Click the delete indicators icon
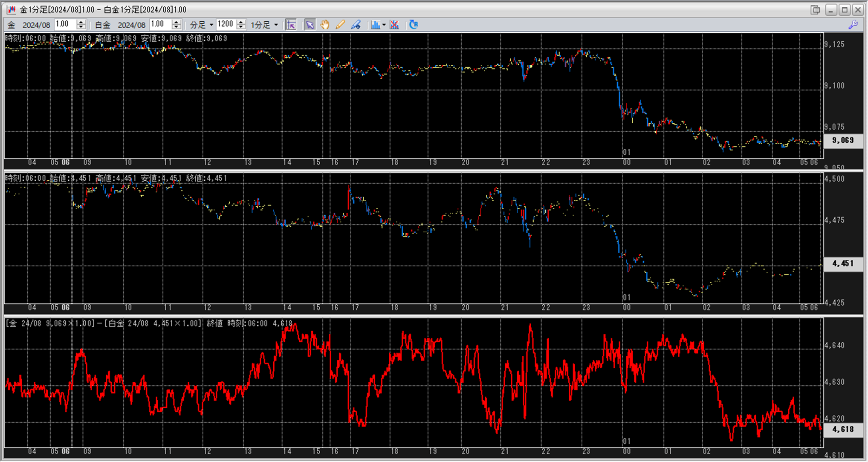The height and width of the screenshot is (462, 868). click(x=394, y=25)
